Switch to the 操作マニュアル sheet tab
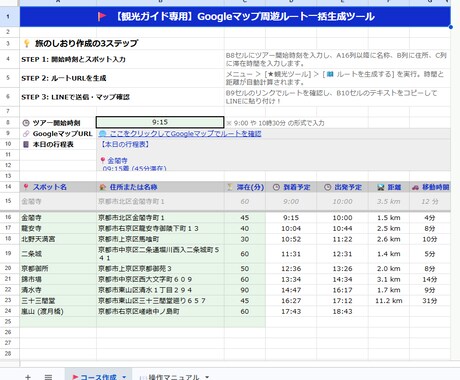This screenshot has width=460, height=380. tap(174, 377)
